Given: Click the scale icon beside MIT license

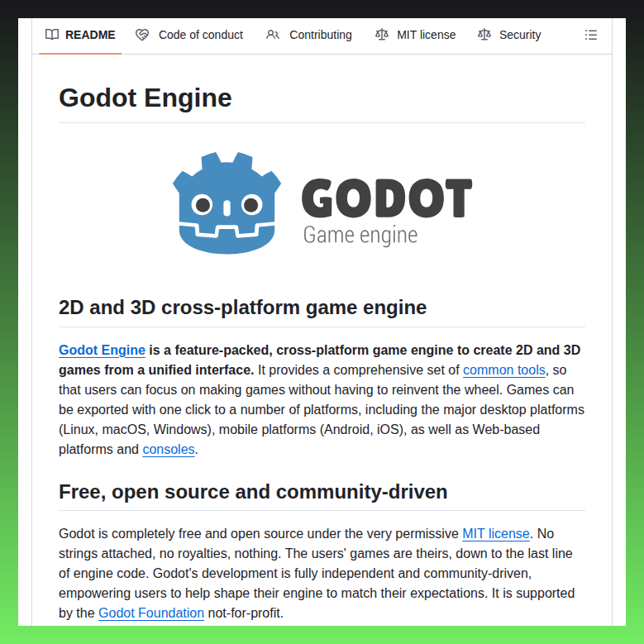Looking at the screenshot, I should click(382, 35).
